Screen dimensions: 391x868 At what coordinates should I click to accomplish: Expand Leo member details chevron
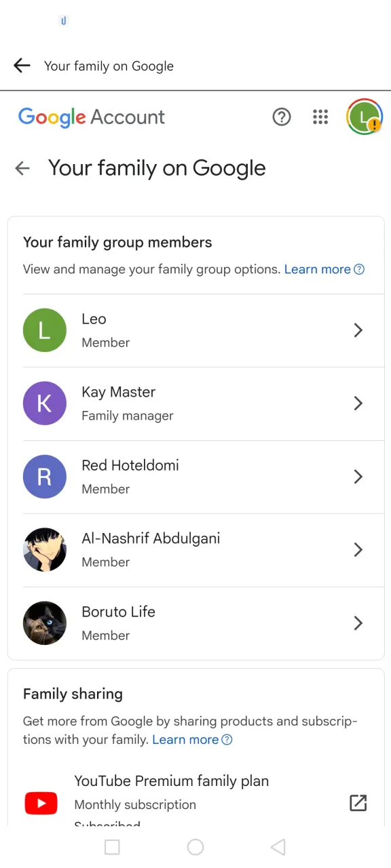(x=358, y=330)
